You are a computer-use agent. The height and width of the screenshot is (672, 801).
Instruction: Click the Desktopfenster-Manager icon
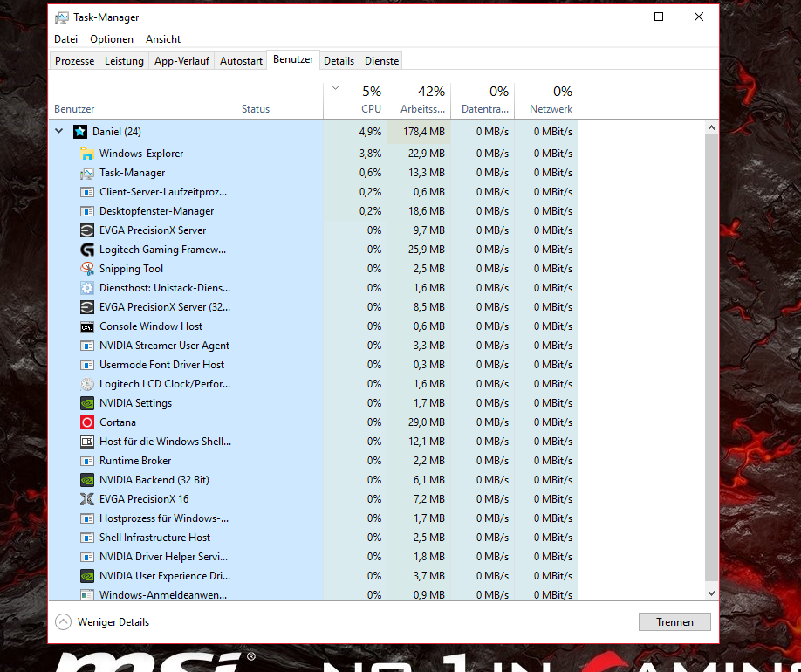(87, 211)
